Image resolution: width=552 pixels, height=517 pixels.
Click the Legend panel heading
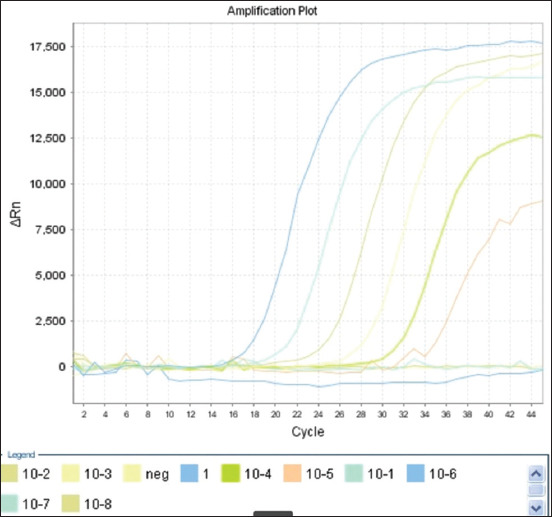coord(21,455)
